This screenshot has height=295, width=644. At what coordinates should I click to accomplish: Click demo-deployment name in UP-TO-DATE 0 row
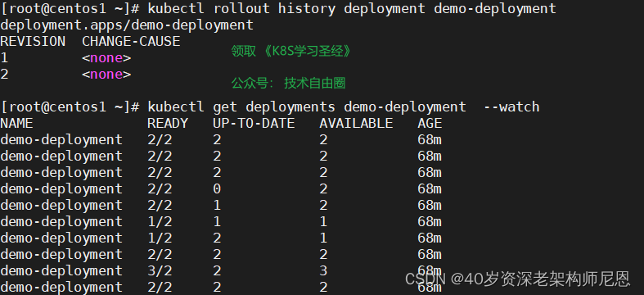coord(61,189)
